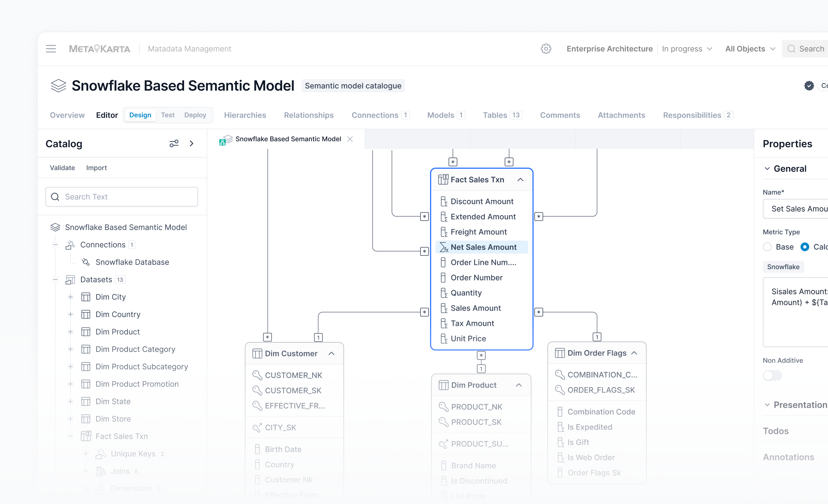This screenshot has width=828, height=504.
Task: Click the Snowflake expression tab button
Action: tap(783, 267)
